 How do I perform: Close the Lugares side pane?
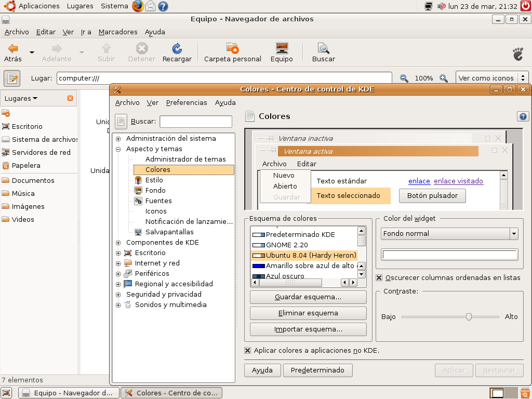70,98
